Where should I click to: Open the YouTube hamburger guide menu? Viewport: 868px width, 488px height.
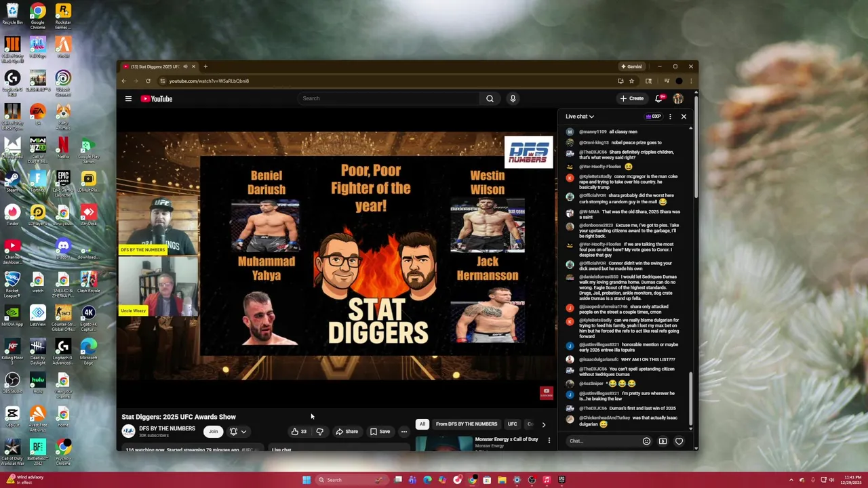click(128, 99)
